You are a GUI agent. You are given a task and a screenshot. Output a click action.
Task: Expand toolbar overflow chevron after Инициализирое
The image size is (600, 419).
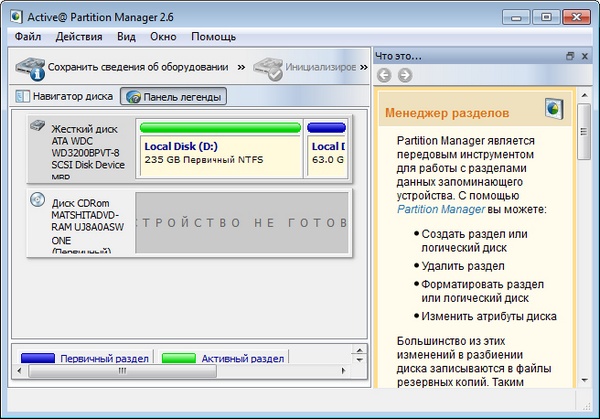pyautogui.click(x=364, y=67)
